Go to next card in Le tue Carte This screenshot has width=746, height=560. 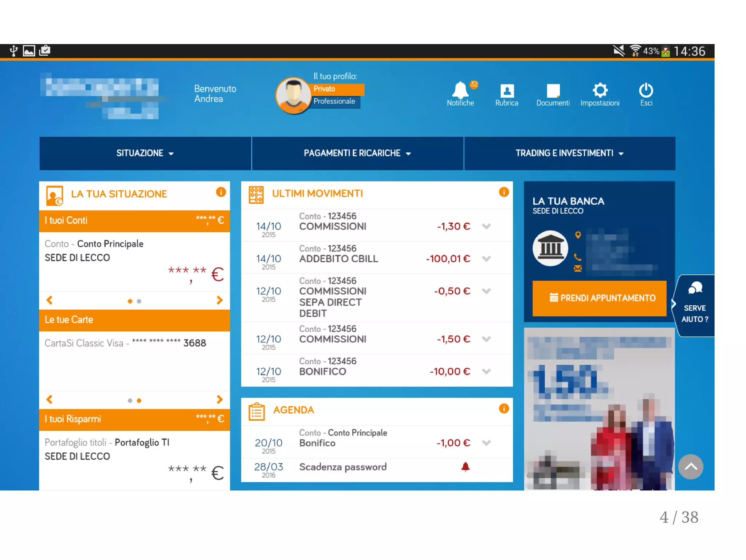pos(219,399)
